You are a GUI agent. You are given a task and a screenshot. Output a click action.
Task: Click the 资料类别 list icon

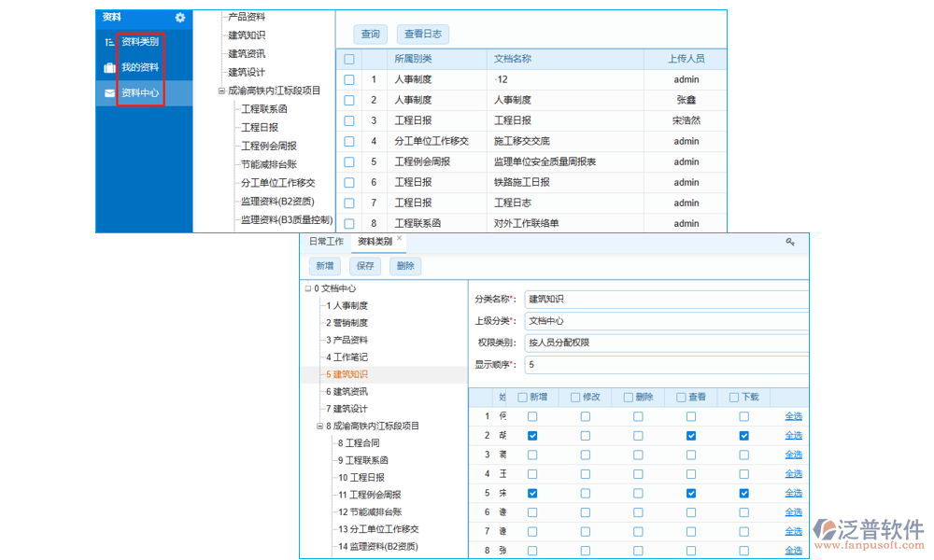click(x=109, y=42)
